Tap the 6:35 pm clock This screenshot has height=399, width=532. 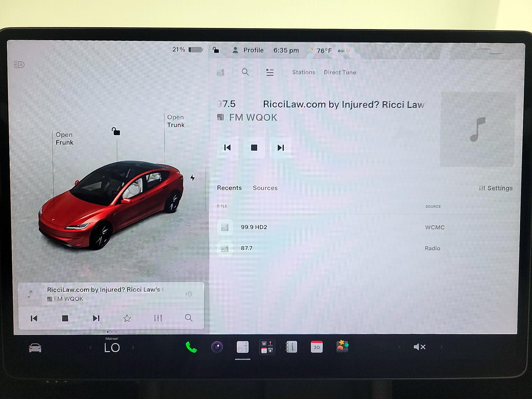[286, 50]
